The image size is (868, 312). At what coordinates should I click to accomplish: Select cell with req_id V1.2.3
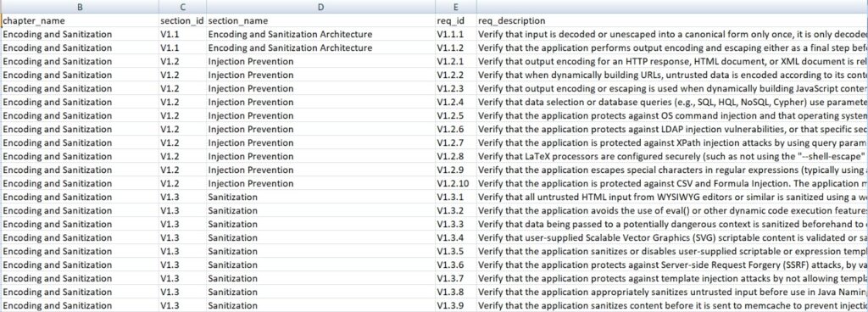point(455,88)
